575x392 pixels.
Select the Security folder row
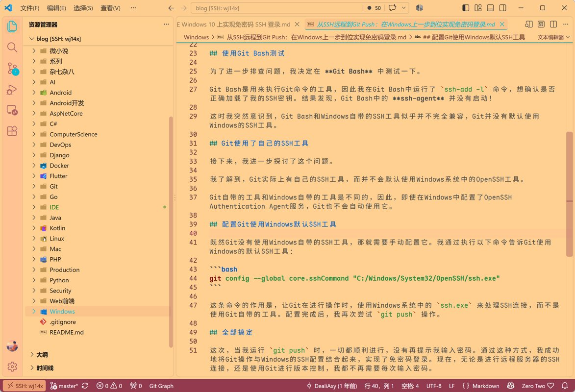coord(98,291)
